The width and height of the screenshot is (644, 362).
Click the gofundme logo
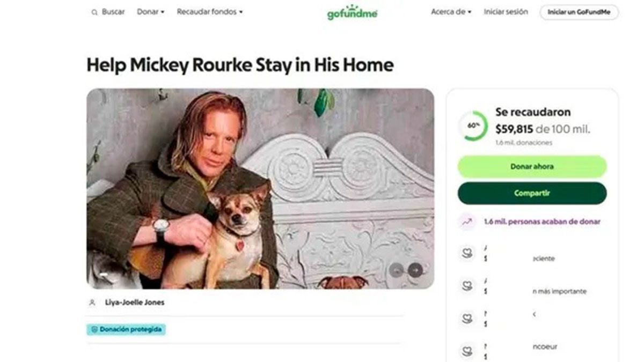[352, 12]
